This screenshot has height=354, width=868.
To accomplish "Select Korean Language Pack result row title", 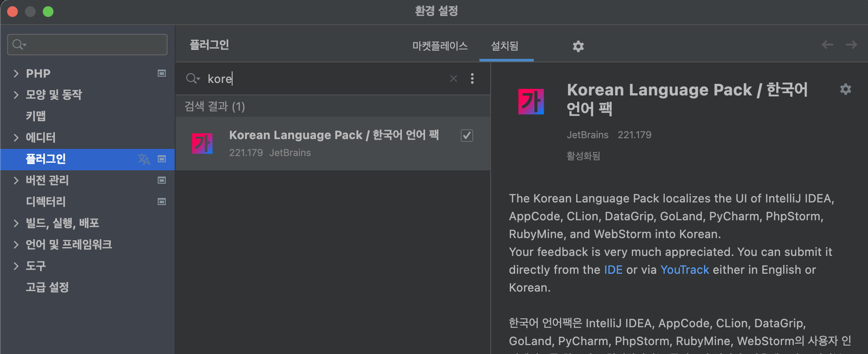I will pyautogui.click(x=334, y=135).
